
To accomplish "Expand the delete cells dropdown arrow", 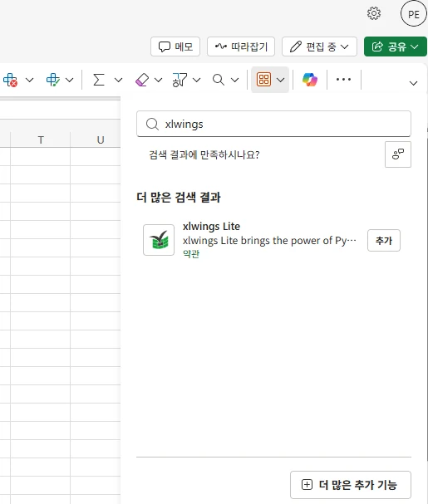I will 29,80.
